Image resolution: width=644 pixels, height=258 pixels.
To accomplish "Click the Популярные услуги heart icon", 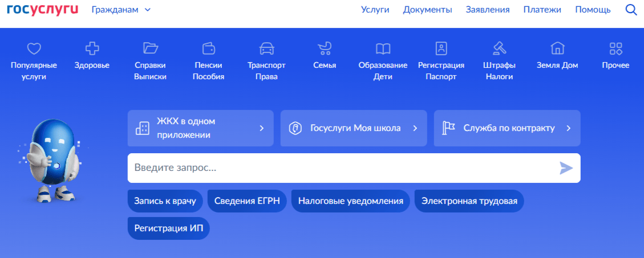I will [x=34, y=48].
